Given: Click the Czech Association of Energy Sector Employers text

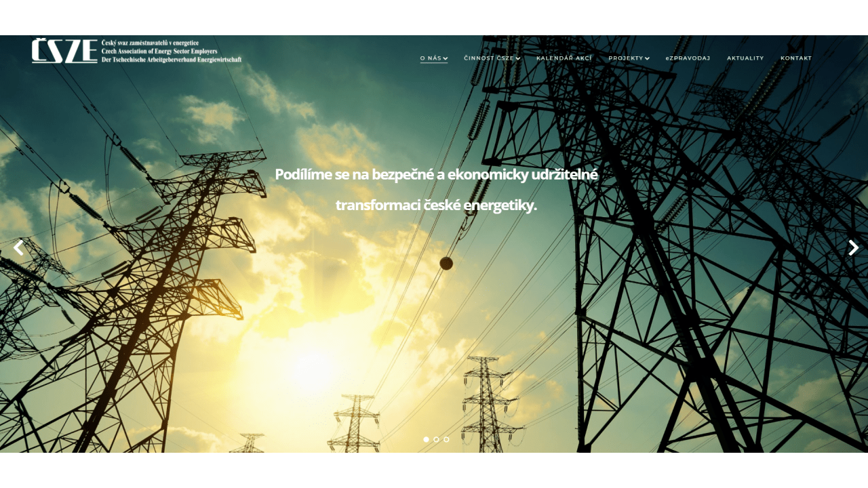Looking at the screenshot, I should (159, 51).
